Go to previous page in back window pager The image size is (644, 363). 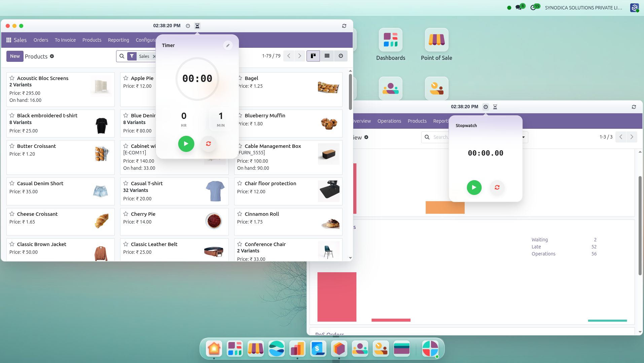click(x=621, y=137)
